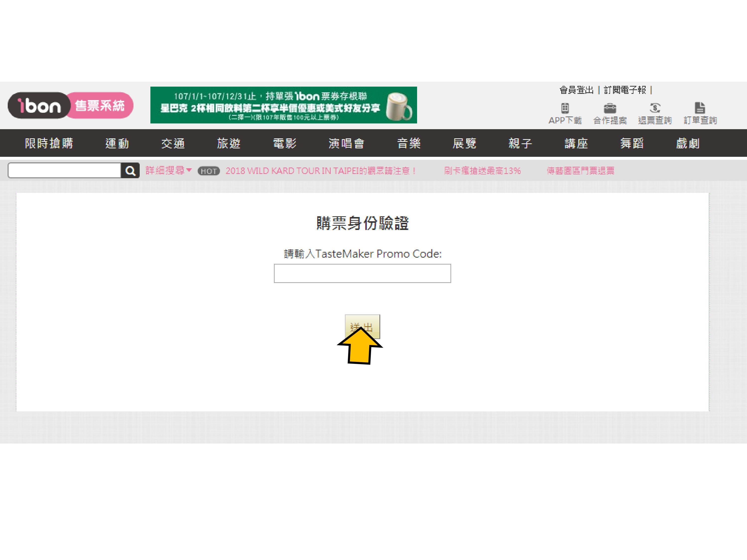
Task: Open the APP下載 phone icon
Action: pyautogui.click(x=565, y=108)
